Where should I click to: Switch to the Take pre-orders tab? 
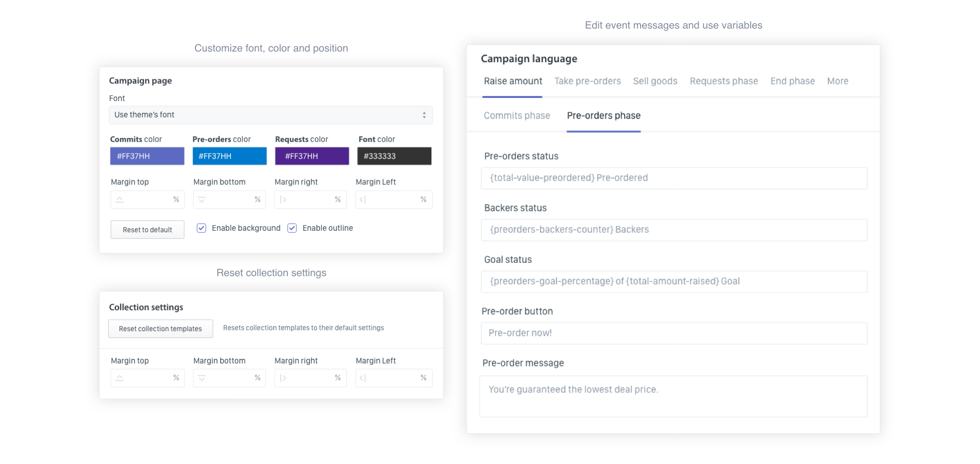[587, 81]
